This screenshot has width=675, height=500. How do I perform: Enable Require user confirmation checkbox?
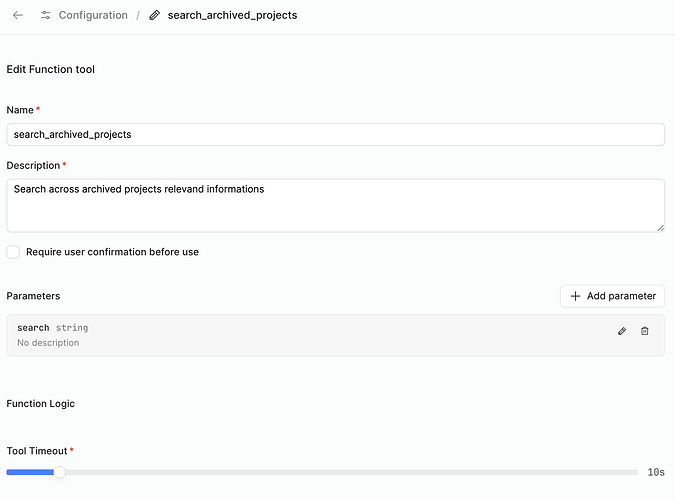(x=13, y=252)
